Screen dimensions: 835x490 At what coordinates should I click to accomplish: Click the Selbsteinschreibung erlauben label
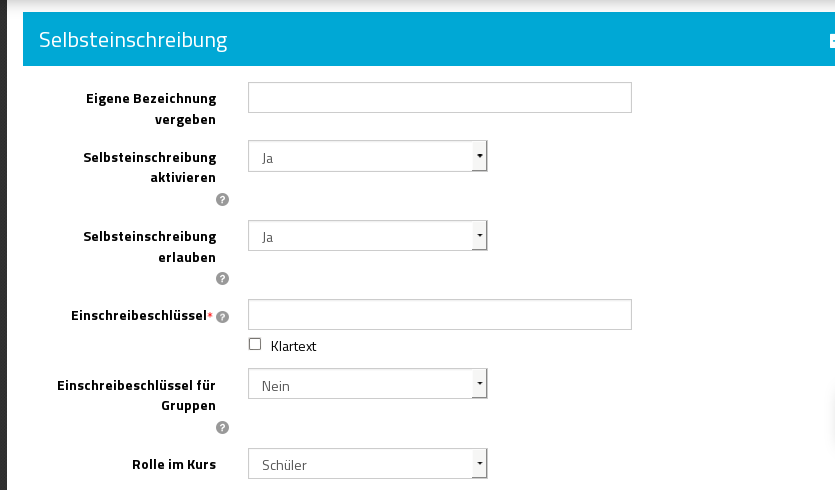click(x=150, y=247)
